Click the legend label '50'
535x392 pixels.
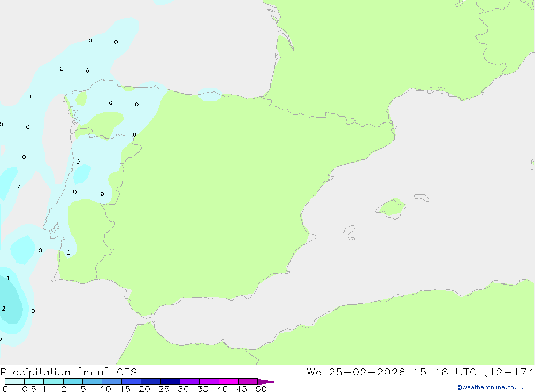(x=261, y=389)
